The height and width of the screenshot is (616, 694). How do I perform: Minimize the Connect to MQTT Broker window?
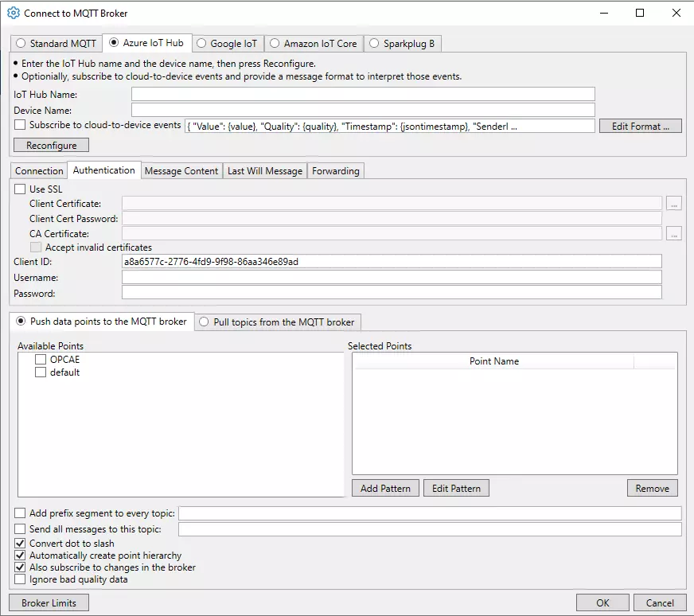pos(604,13)
